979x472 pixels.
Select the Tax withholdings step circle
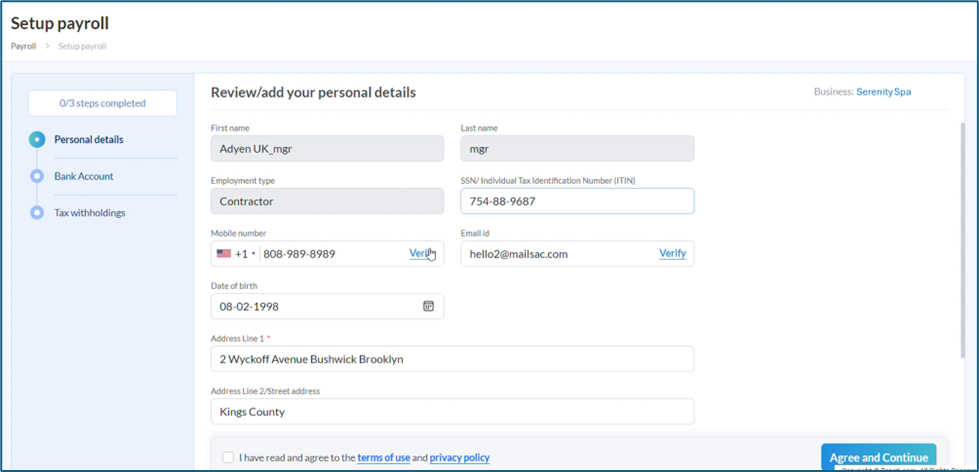click(x=37, y=213)
